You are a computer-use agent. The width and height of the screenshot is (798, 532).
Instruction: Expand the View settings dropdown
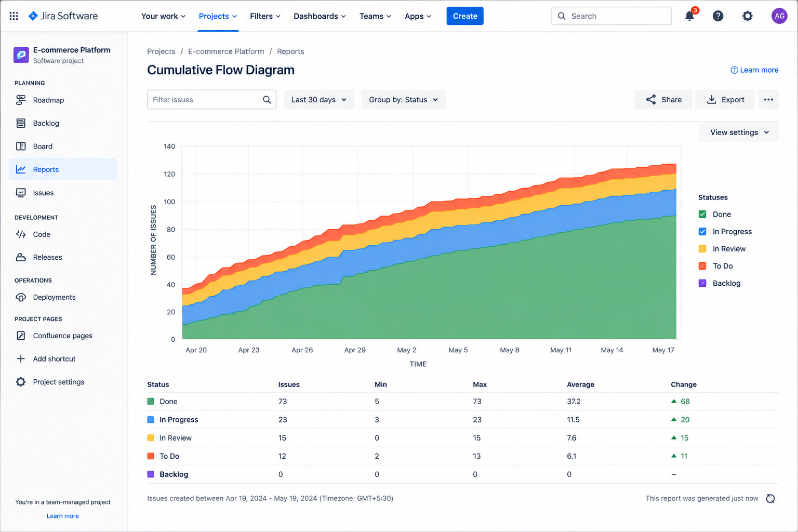click(739, 132)
